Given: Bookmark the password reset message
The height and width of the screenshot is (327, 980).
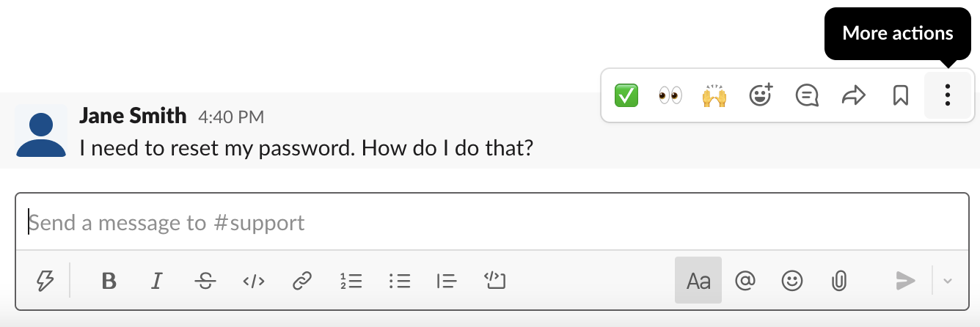Looking at the screenshot, I should click(900, 95).
